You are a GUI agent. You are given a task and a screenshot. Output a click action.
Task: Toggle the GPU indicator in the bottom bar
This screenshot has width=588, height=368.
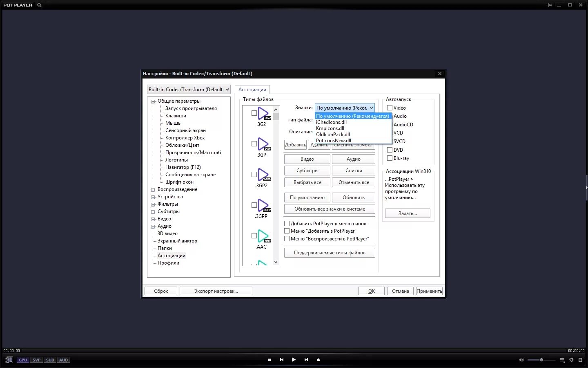(23, 360)
